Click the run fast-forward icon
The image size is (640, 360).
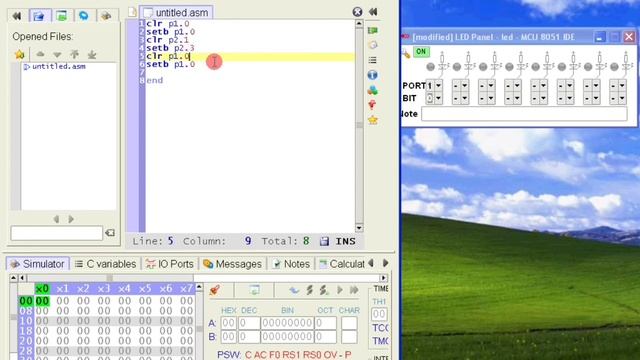[x=354, y=290]
